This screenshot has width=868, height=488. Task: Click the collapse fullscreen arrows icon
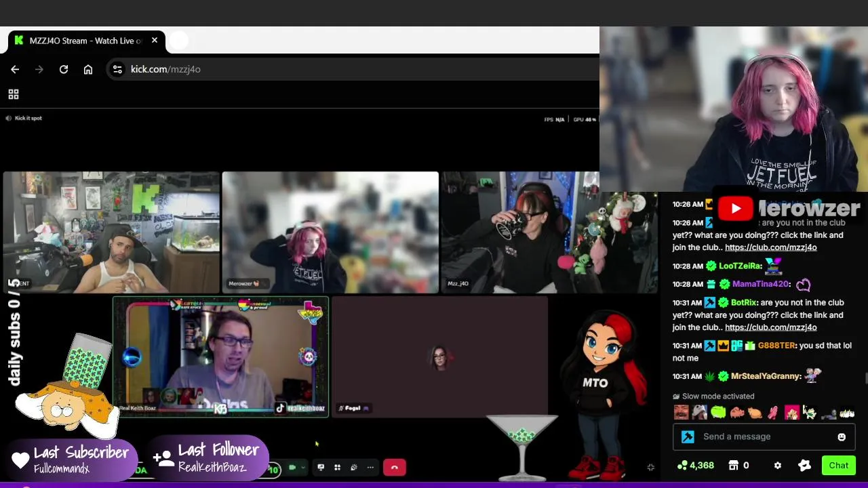[x=651, y=467]
